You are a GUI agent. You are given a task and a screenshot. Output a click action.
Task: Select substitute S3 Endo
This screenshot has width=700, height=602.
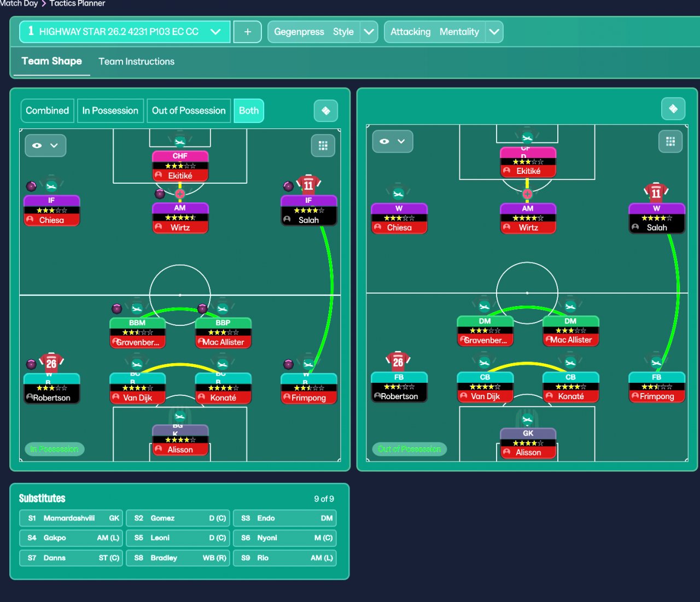285,518
